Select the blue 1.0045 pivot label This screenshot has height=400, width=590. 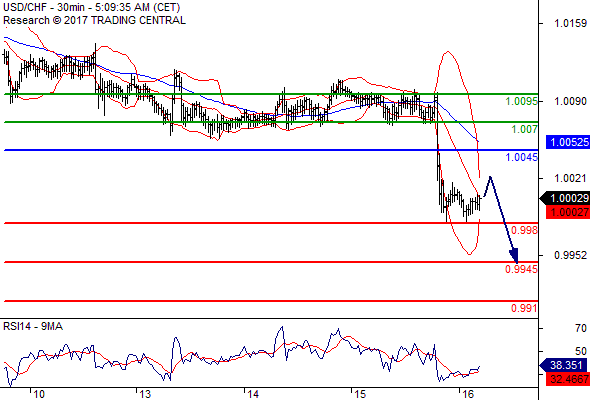click(521, 157)
